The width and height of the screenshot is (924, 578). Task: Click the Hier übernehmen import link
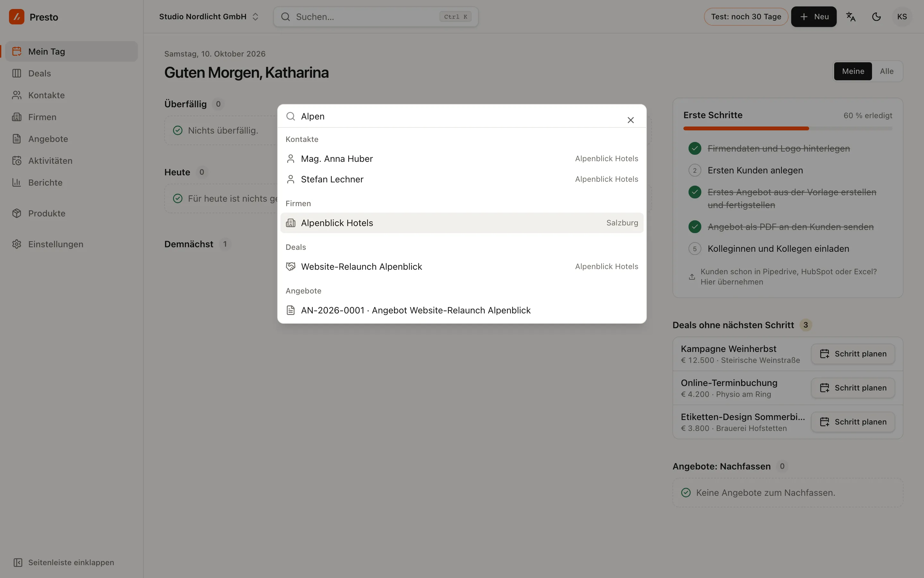point(732,282)
